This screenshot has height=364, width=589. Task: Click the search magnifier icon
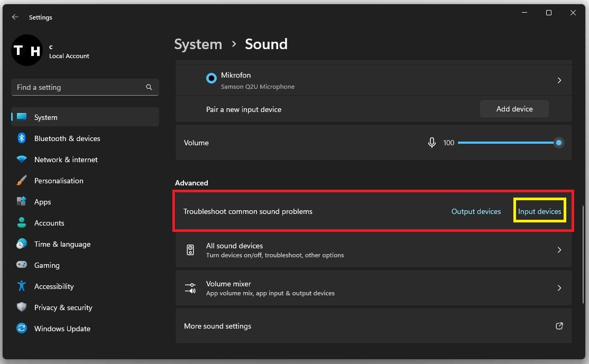point(149,87)
